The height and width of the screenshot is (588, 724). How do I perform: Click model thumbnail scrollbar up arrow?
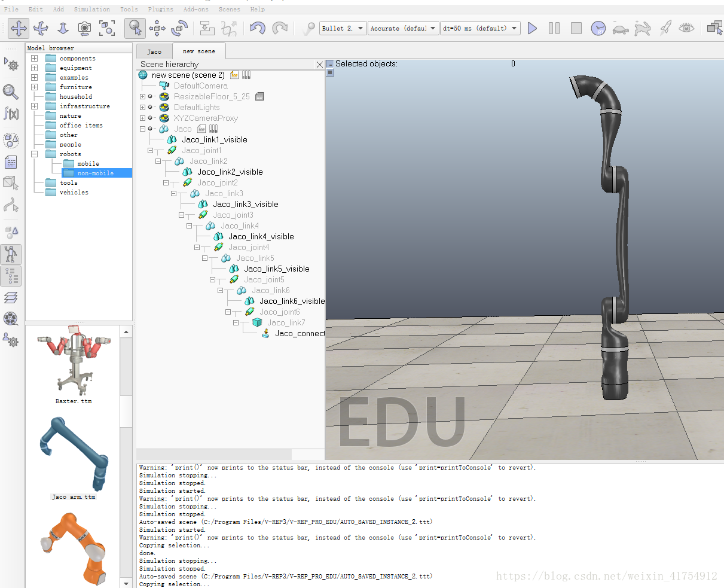(x=126, y=331)
